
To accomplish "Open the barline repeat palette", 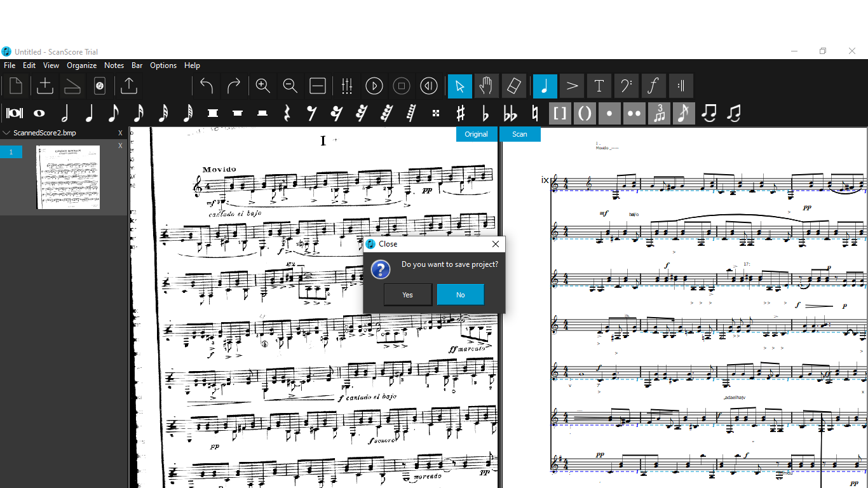I will tap(681, 86).
